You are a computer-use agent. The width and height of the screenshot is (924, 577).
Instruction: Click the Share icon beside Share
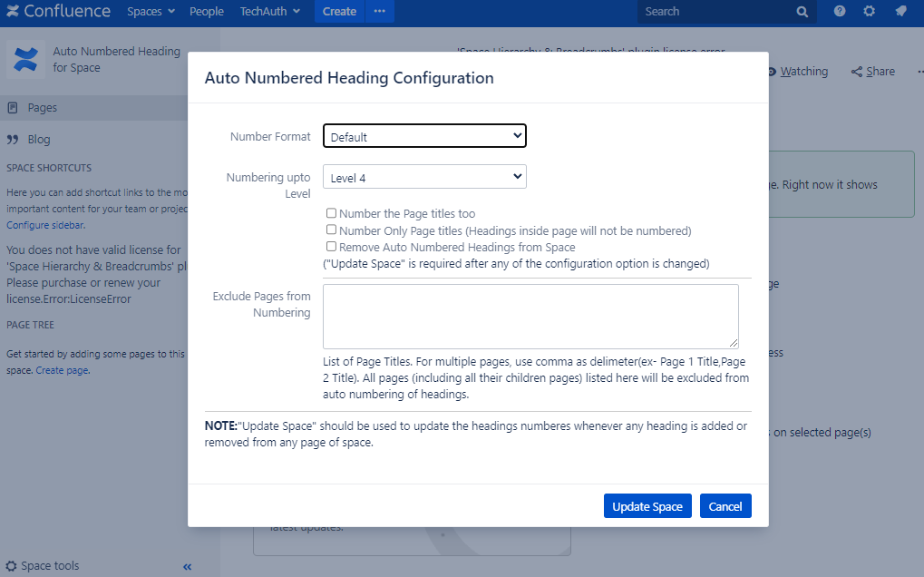pyautogui.click(x=856, y=72)
